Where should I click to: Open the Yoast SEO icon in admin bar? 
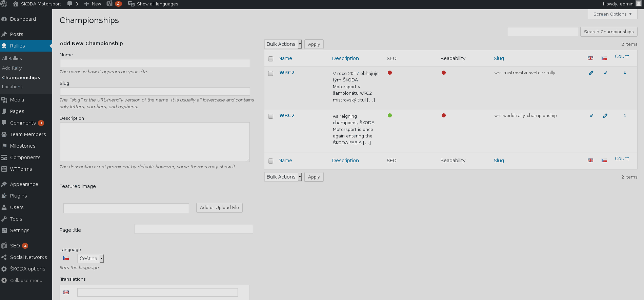coord(109,4)
